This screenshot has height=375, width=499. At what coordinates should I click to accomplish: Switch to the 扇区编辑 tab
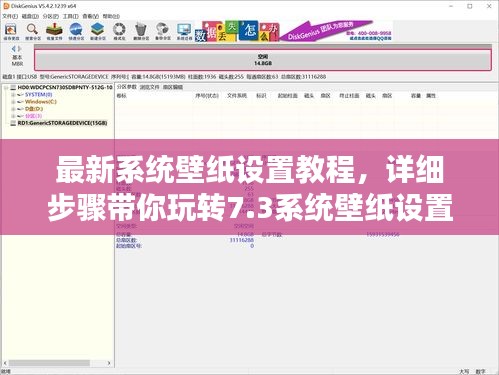point(173,87)
